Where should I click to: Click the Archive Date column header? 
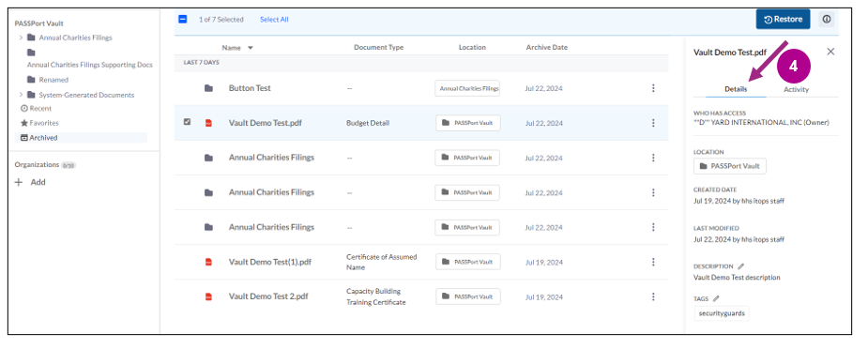pyautogui.click(x=547, y=48)
